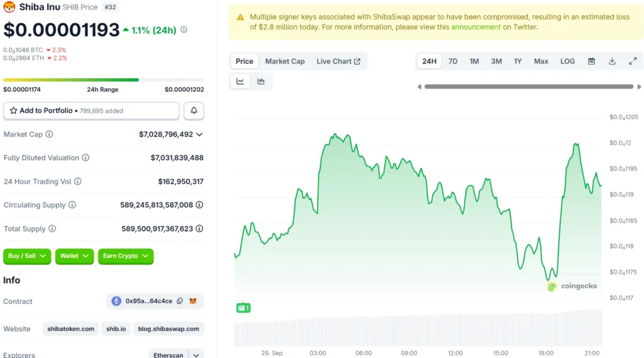This screenshot has height=358, width=644.
Task: Switch to line chart view
Action: coord(240,81)
